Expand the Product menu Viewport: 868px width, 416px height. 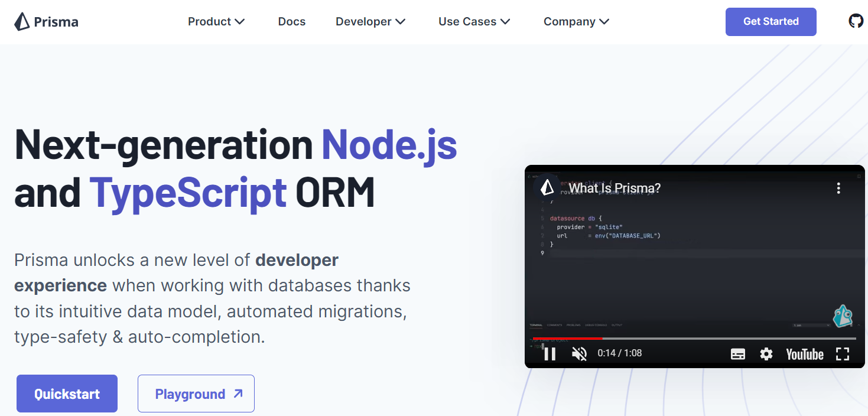[x=216, y=22]
